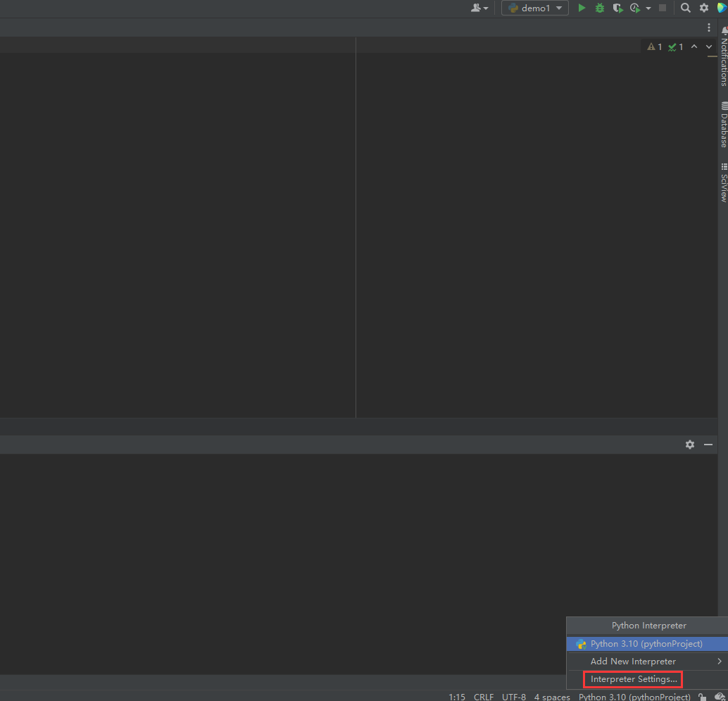Open the Notifications side tab
Screen dimensions: 728x701
click(x=723, y=58)
